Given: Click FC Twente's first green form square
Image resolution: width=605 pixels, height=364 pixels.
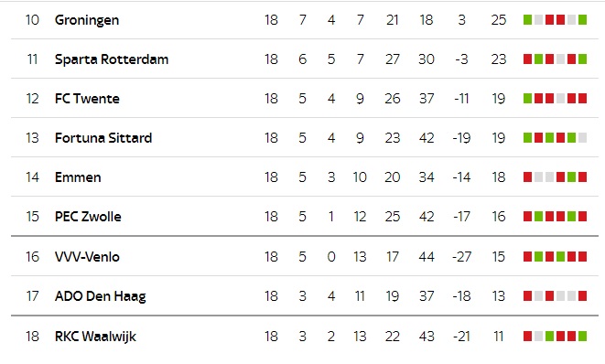Looking at the screenshot, I should tap(527, 99).
